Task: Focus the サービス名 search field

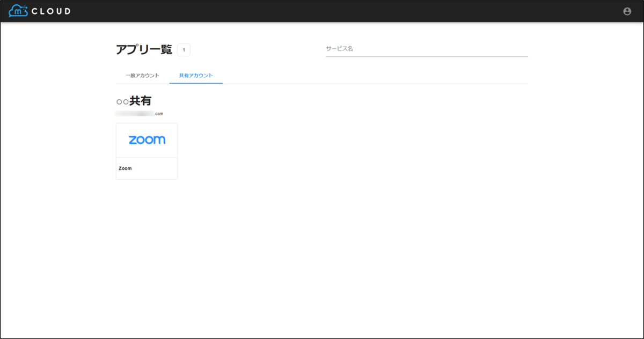Action: click(427, 49)
